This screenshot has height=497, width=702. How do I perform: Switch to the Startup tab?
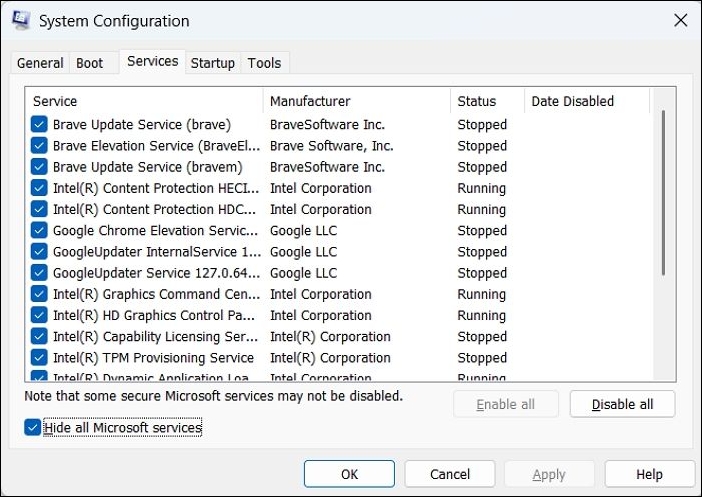coord(213,63)
